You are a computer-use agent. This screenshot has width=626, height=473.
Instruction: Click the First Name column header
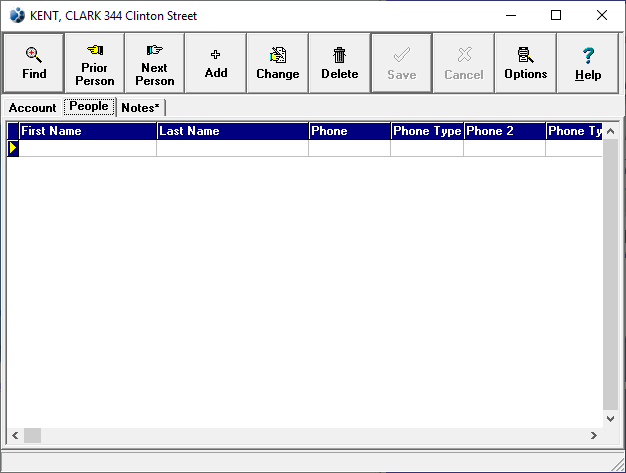point(87,131)
